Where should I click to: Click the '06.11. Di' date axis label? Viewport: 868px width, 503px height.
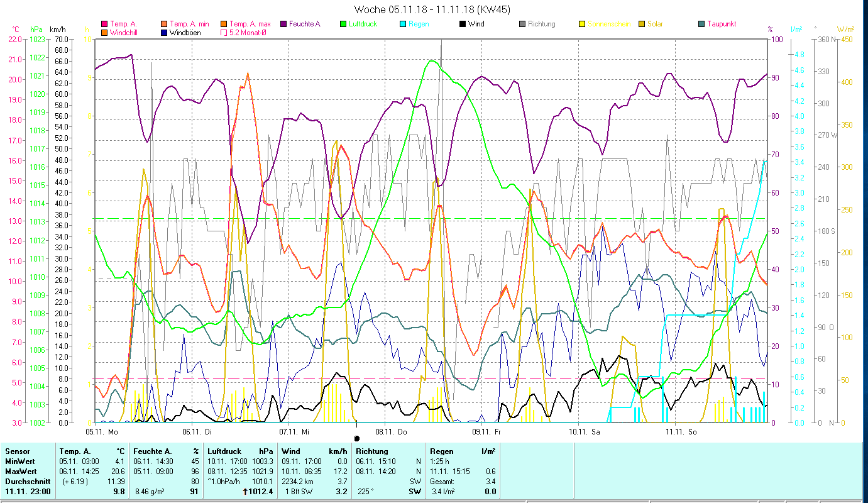pyautogui.click(x=197, y=431)
